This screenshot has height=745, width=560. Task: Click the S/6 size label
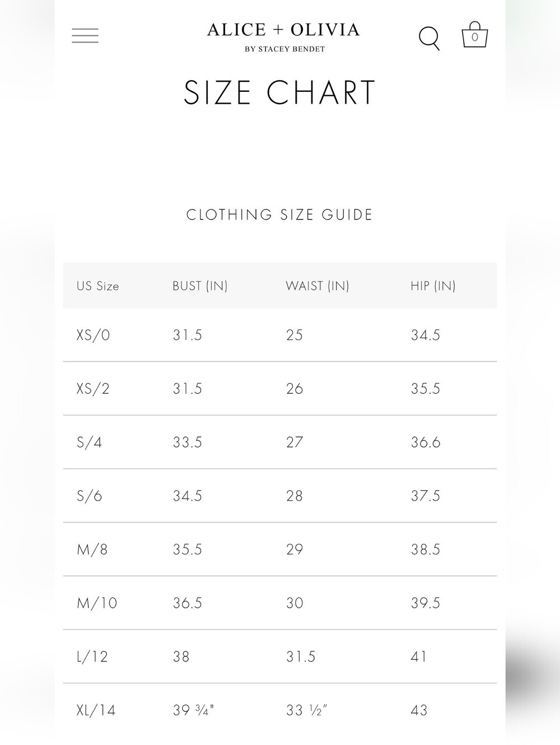coord(89,496)
